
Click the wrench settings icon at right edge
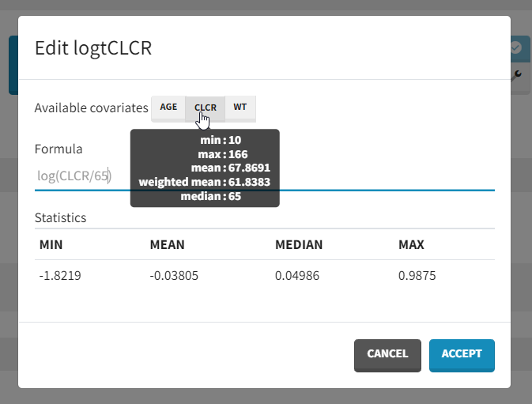pos(518,74)
